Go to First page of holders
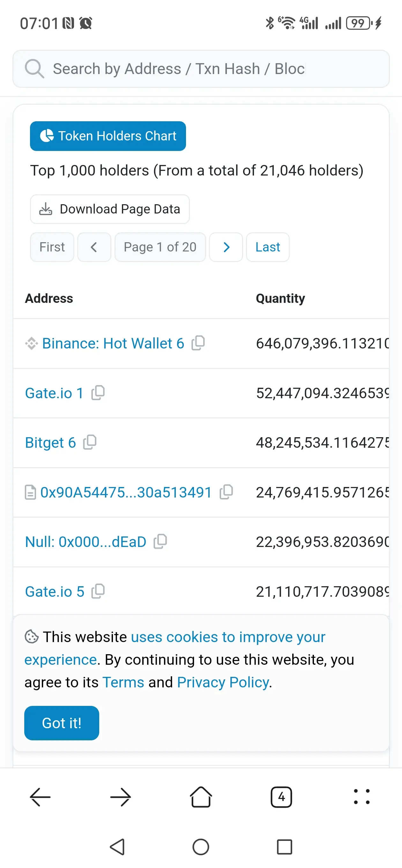 52,247
